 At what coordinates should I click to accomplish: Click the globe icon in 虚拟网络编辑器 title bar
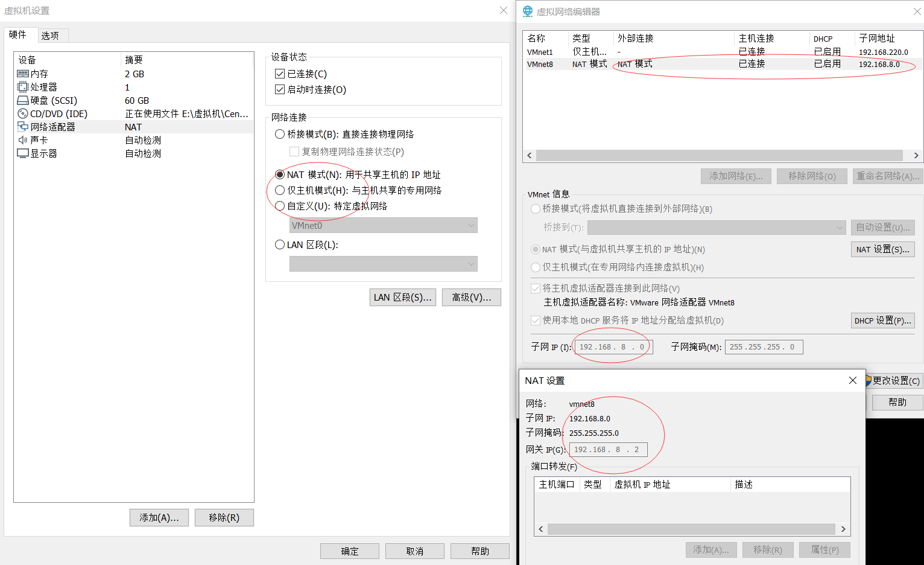tap(527, 11)
